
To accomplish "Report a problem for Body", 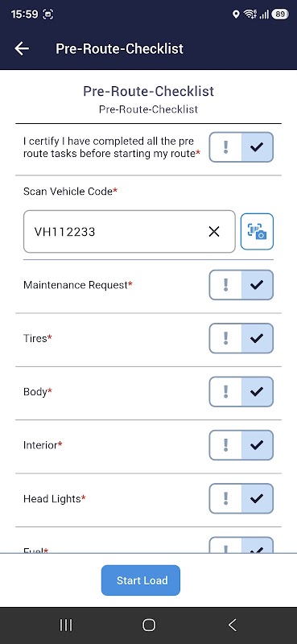I will [225, 391].
